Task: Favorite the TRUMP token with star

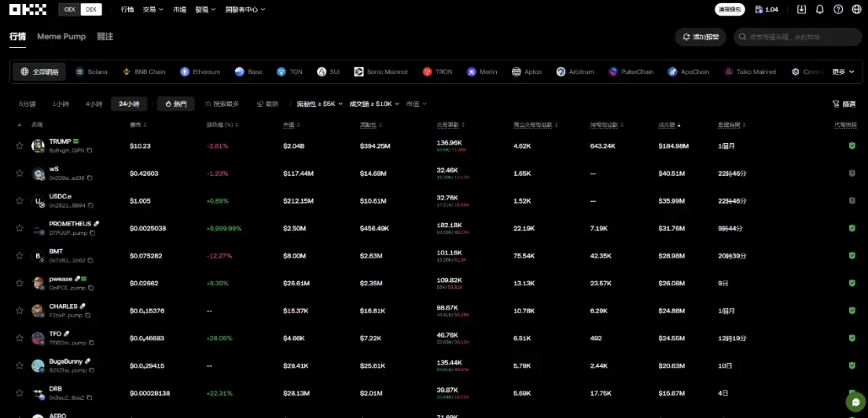Action: tap(20, 145)
